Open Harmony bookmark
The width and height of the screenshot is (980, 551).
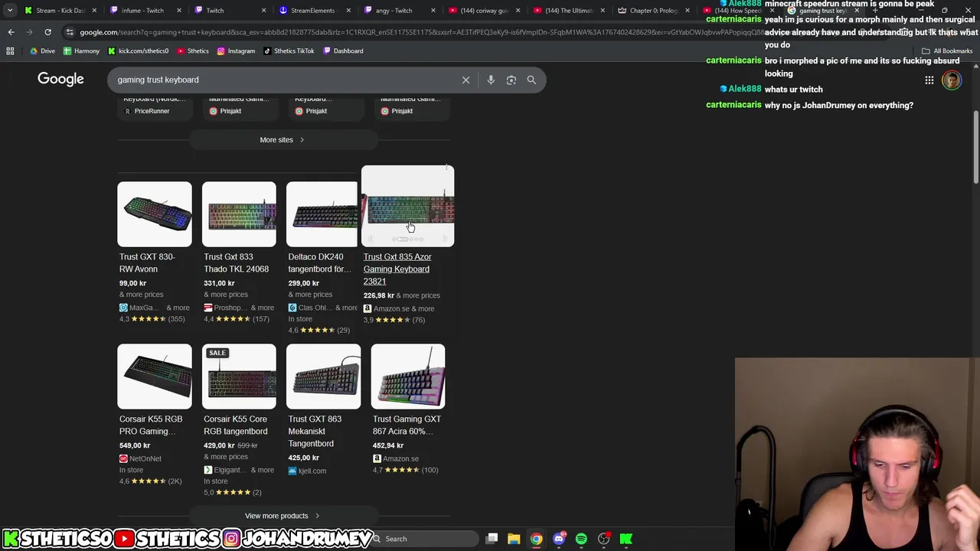point(81,51)
